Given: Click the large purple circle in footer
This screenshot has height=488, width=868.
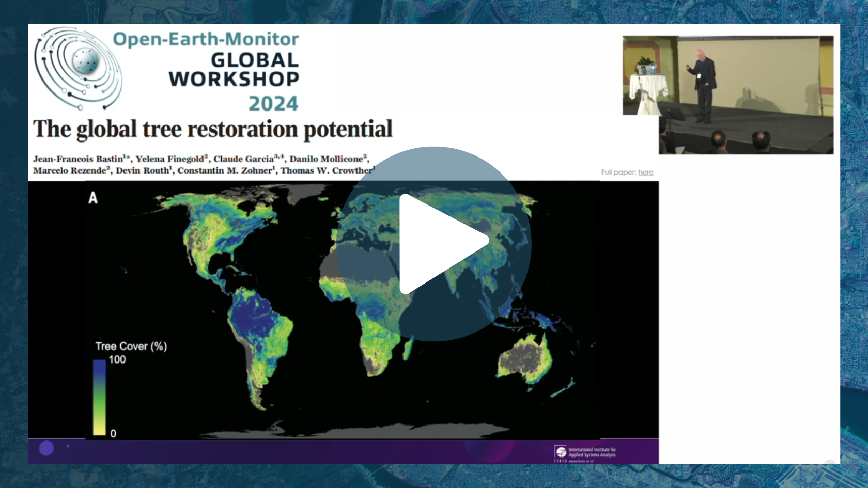Looking at the screenshot, I should pyautogui.click(x=47, y=448).
